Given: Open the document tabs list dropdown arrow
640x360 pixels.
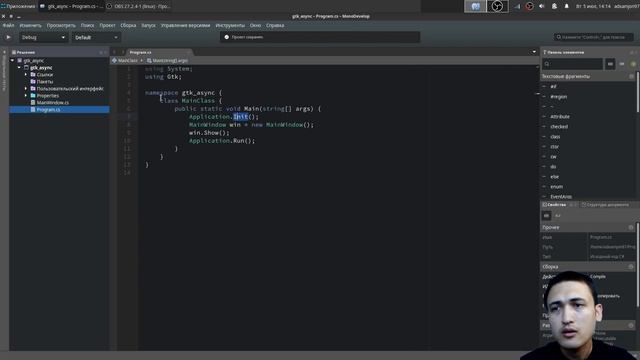Looking at the screenshot, I should [x=534, y=52].
